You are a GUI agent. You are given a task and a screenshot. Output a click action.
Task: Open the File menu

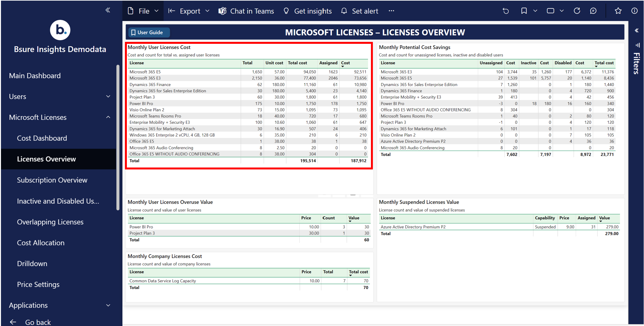(143, 11)
